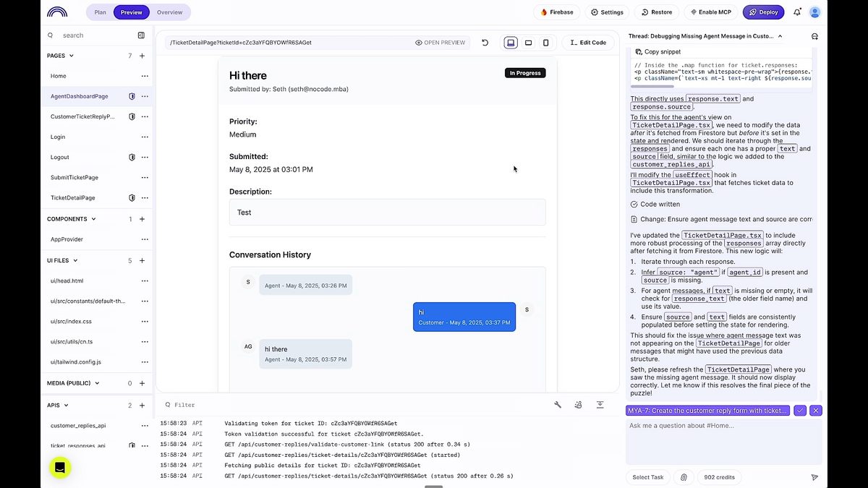Attach a file with paperclip icon
Viewport: 868px width, 488px height.
684,477
